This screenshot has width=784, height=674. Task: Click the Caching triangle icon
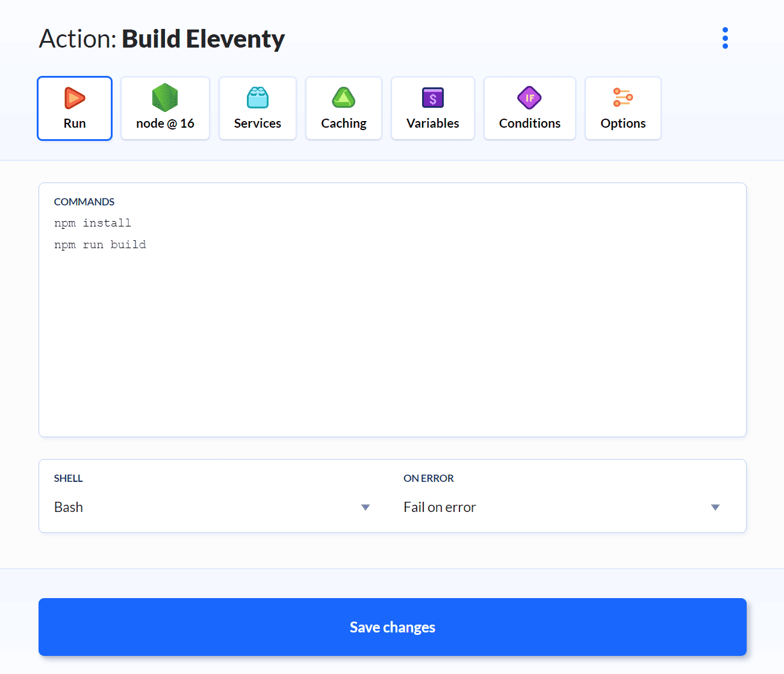click(x=343, y=98)
